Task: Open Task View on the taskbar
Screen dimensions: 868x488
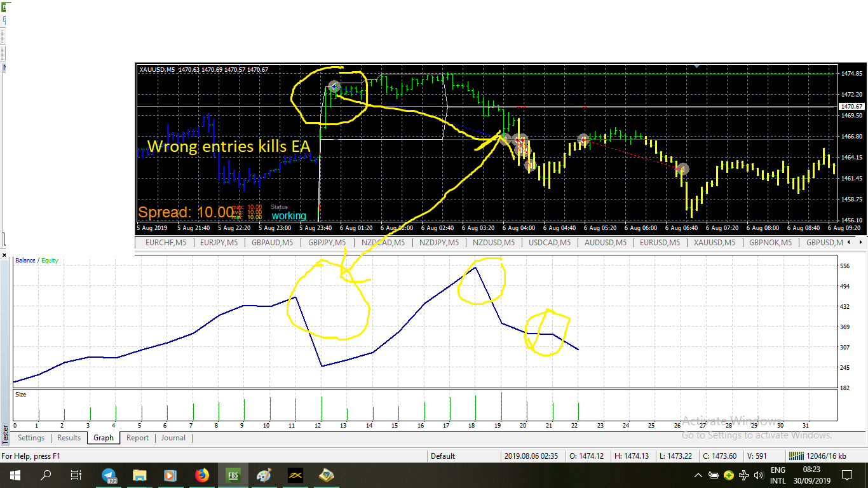Action: 76,475
